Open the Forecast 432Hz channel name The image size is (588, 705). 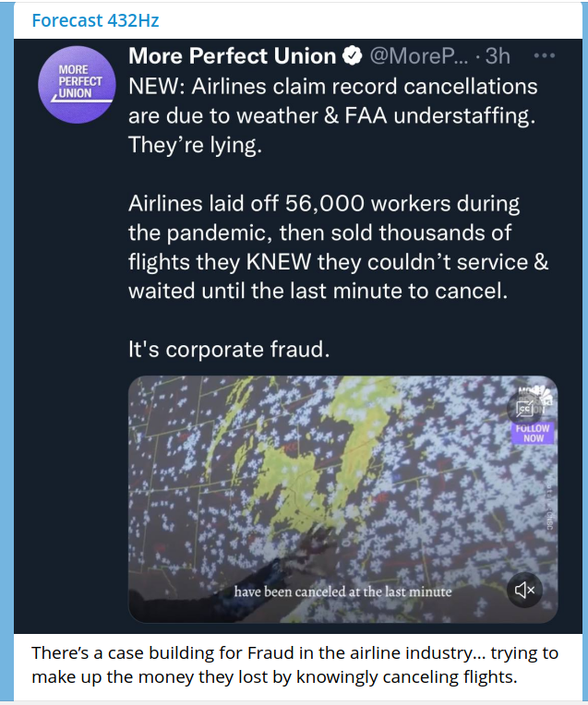96,20
